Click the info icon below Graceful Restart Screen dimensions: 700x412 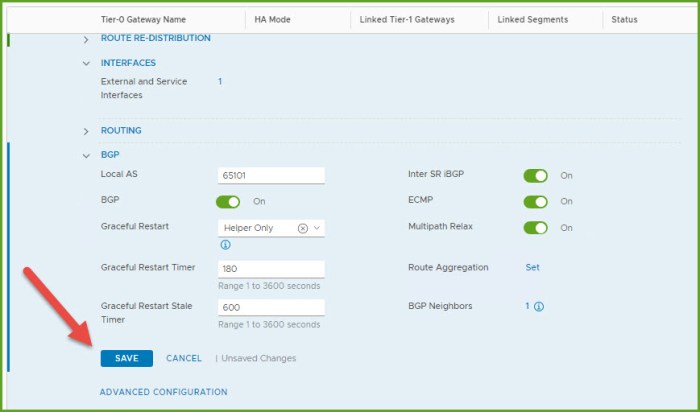point(225,245)
